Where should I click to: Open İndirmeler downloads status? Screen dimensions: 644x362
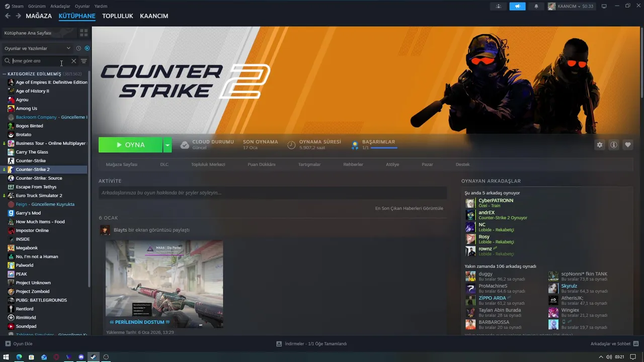tap(311, 344)
